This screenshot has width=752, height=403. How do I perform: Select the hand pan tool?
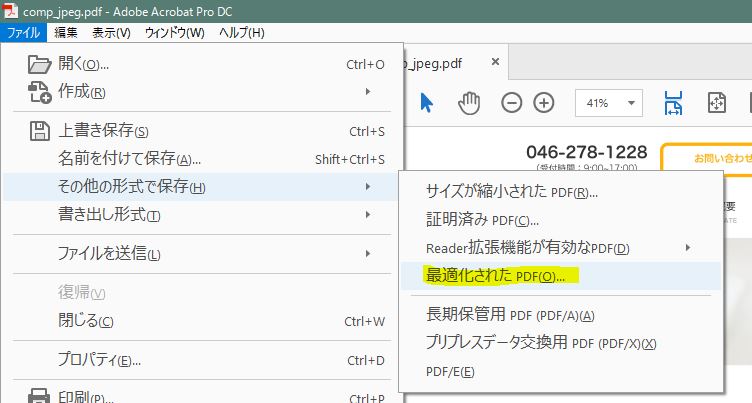[x=469, y=103]
